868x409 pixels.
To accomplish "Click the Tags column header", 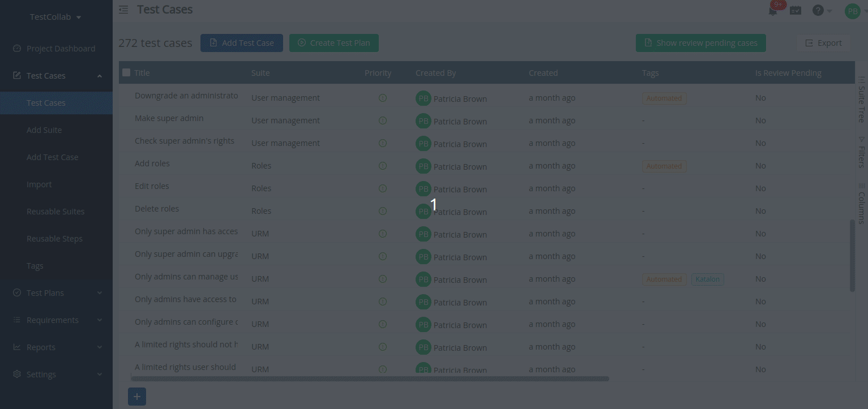I will pyautogui.click(x=650, y=73).
